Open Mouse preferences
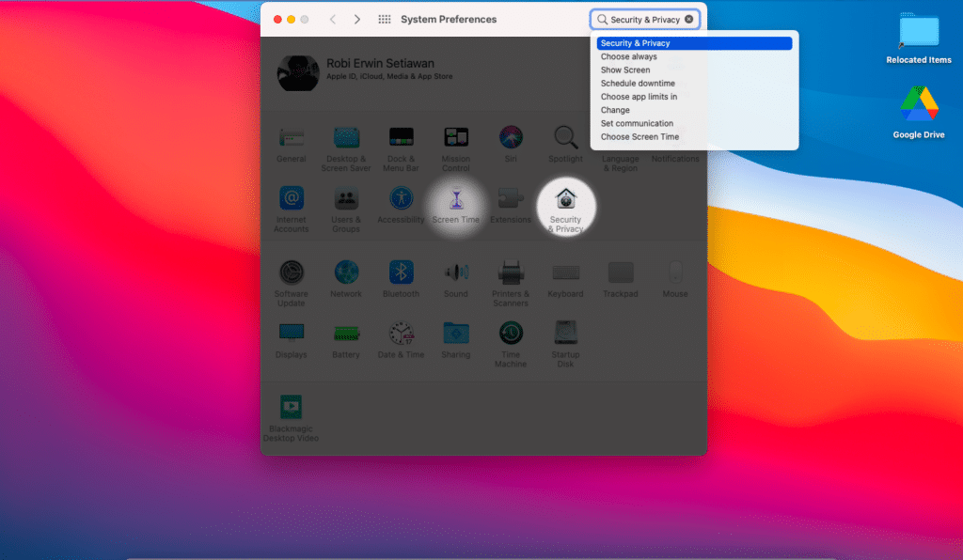Screen dimensions: 963x560 (x=675, y=280)
